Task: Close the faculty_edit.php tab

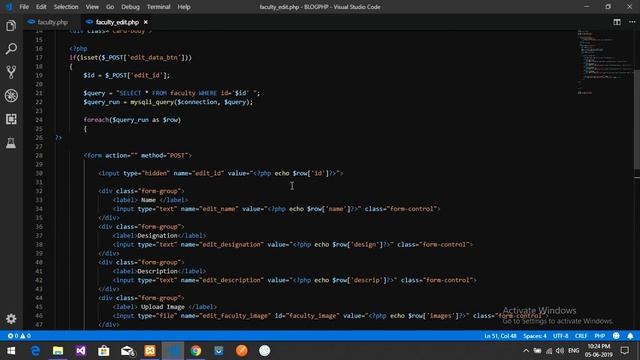Action: [x=146, y=22]
